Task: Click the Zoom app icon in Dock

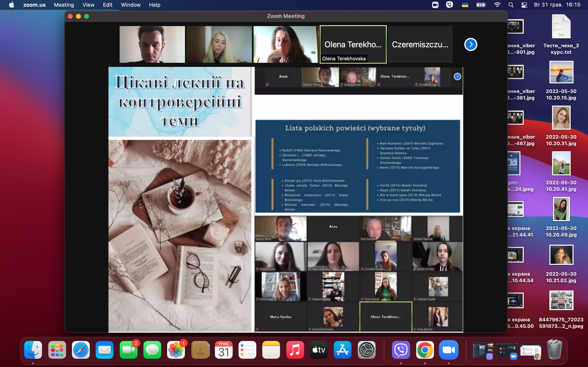Action: click(x=449, y=350)
